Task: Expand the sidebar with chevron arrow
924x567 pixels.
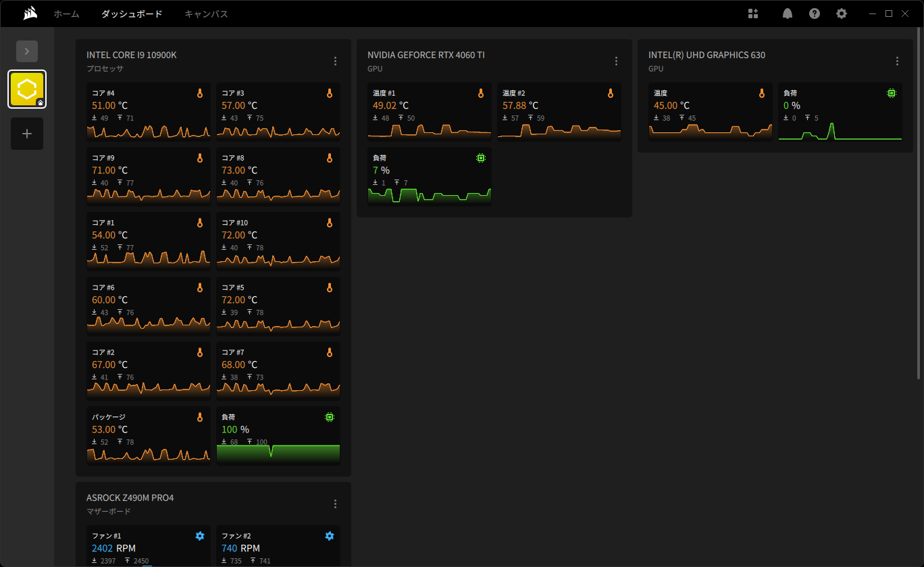Action: tap(27, 51)
